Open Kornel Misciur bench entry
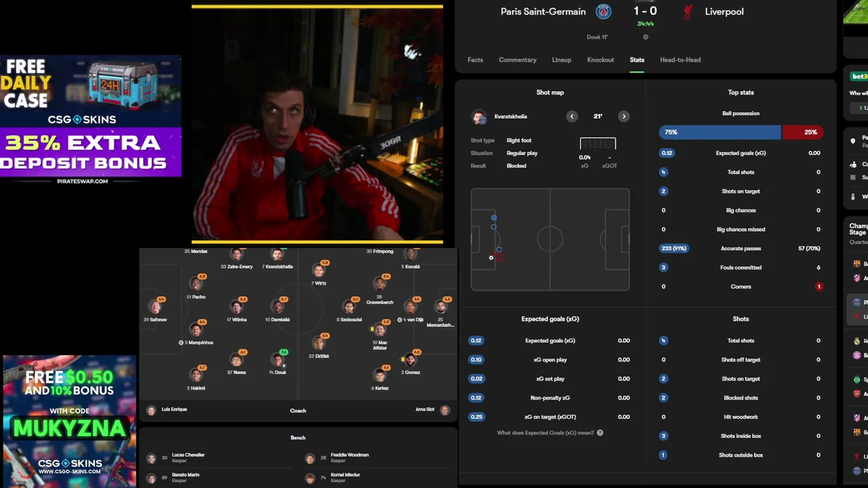The width and height of the screenshot is (868, 488). [376, 478]
